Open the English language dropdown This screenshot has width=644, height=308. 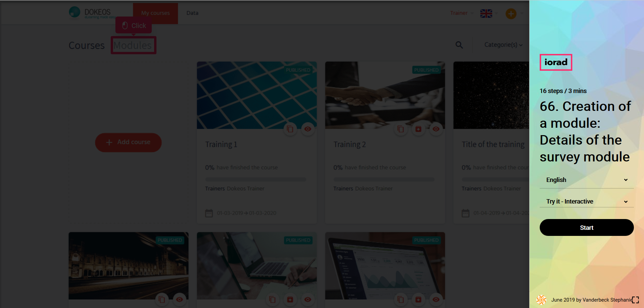pyautogui.click(x=586, y=180)
